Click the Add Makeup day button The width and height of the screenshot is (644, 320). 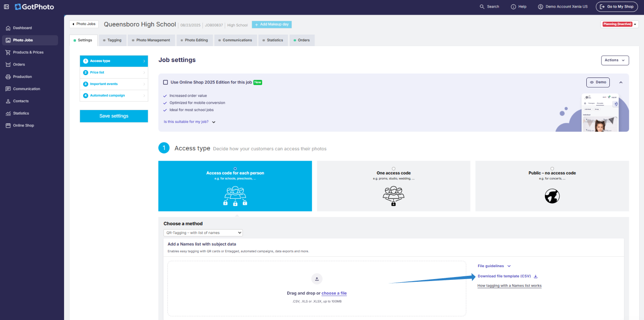pyautogui.click(x=272, y=25)
